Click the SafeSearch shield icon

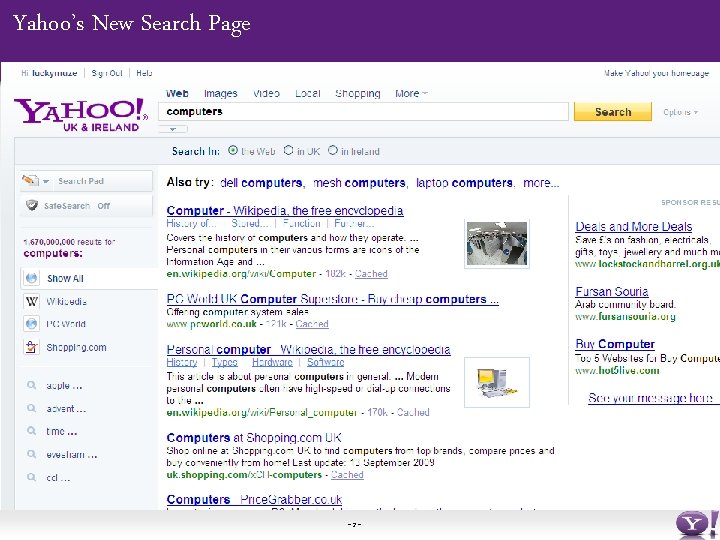(32, 205)
